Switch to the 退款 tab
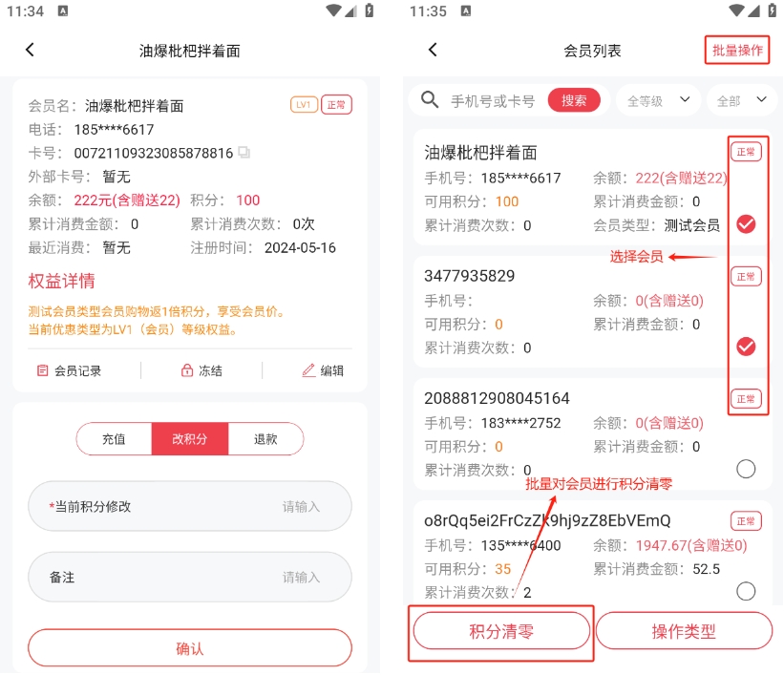 click(265, 439)
